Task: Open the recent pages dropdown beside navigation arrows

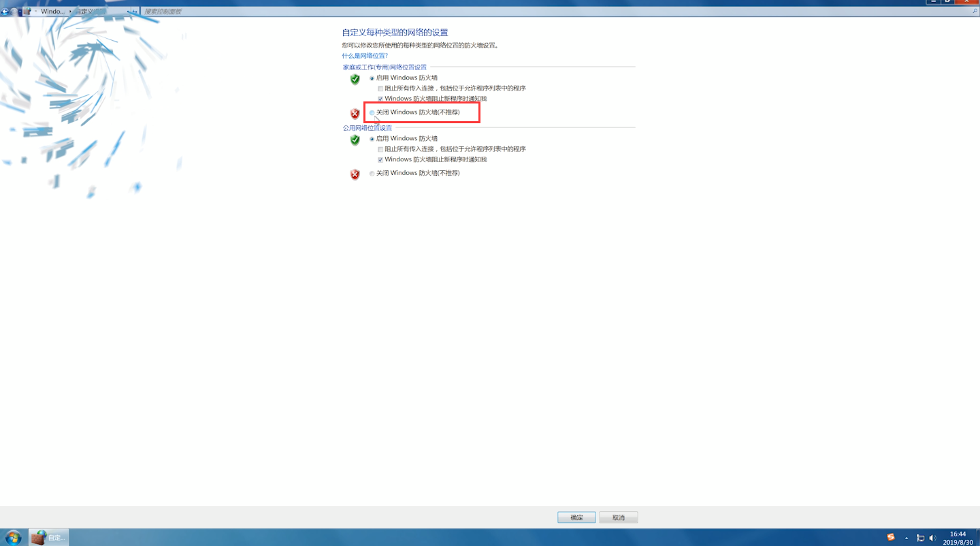Action: pos(20,12)
